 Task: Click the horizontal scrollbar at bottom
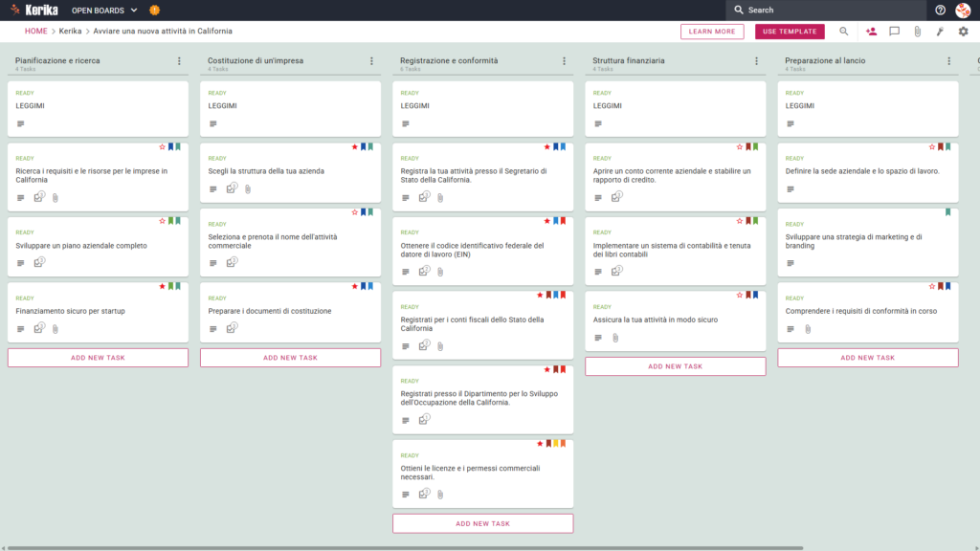(405, 548)
